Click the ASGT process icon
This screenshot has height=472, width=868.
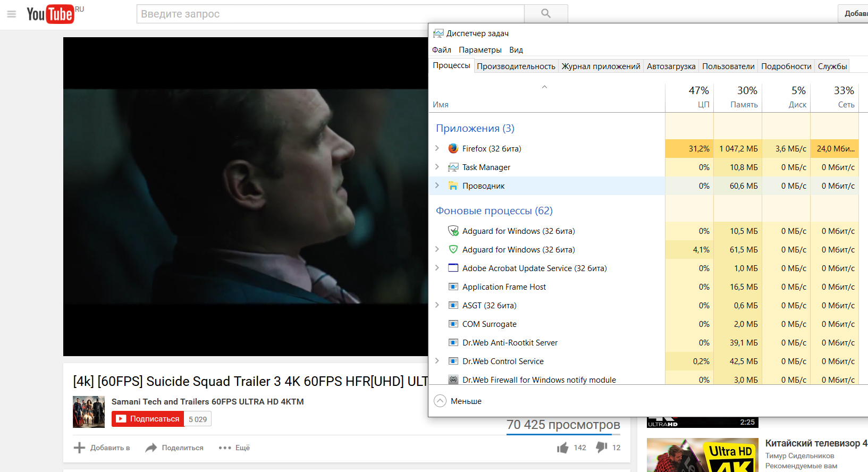click(x=453, y=305)
